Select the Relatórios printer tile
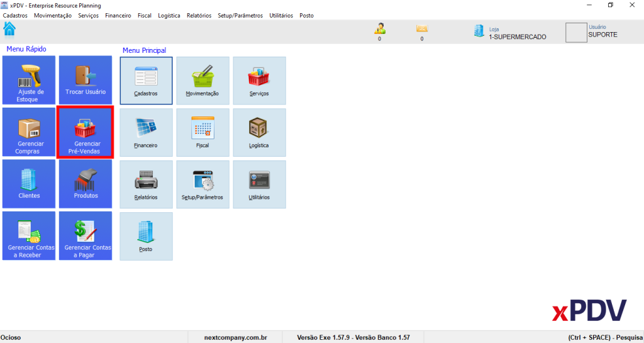 [x=146, y=184]
